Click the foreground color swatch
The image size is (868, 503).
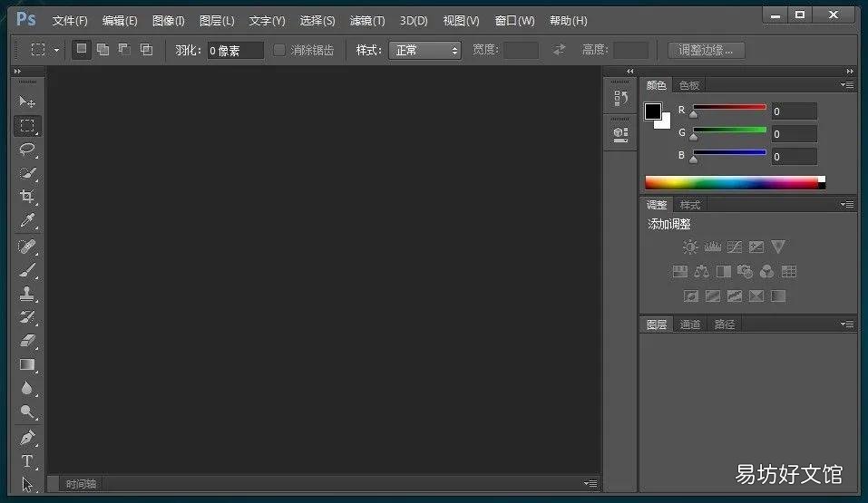(653, 111)
